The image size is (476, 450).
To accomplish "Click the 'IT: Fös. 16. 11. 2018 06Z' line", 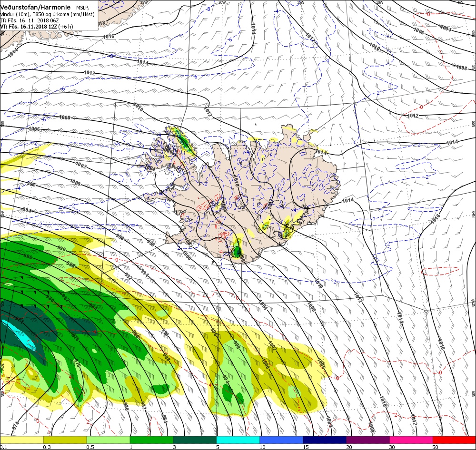I will pyautogui.click(x=30, y=20).
